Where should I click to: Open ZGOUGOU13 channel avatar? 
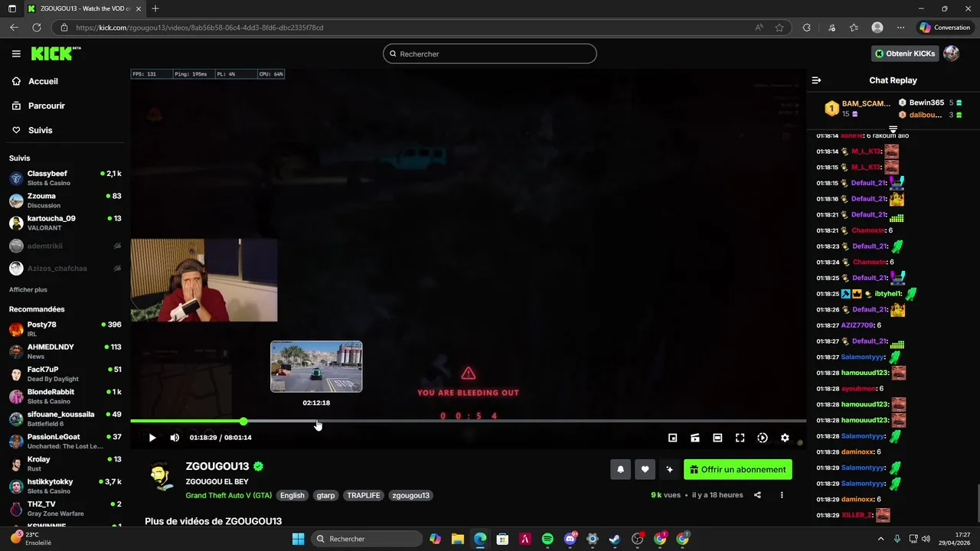click(x=162, y=476)
